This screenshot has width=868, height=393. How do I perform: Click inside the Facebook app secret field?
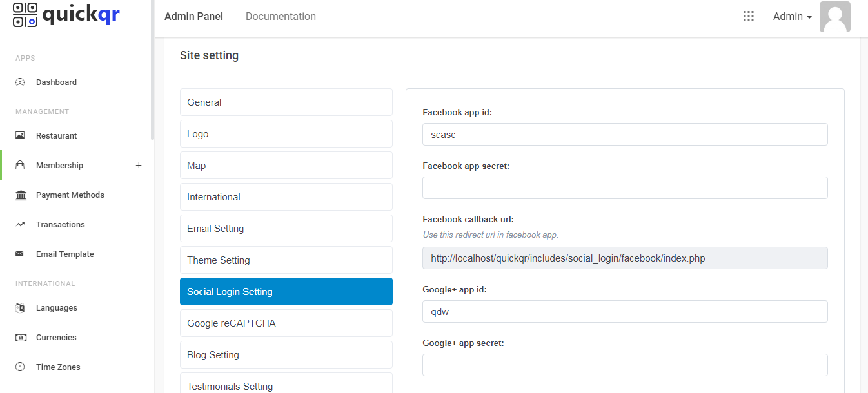coord(624,187)
